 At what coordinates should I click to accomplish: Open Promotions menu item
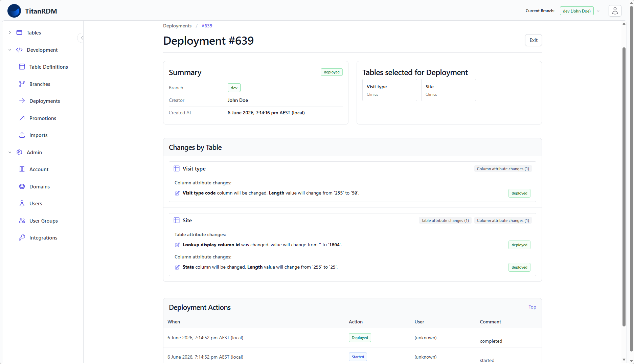click(43, 118)
